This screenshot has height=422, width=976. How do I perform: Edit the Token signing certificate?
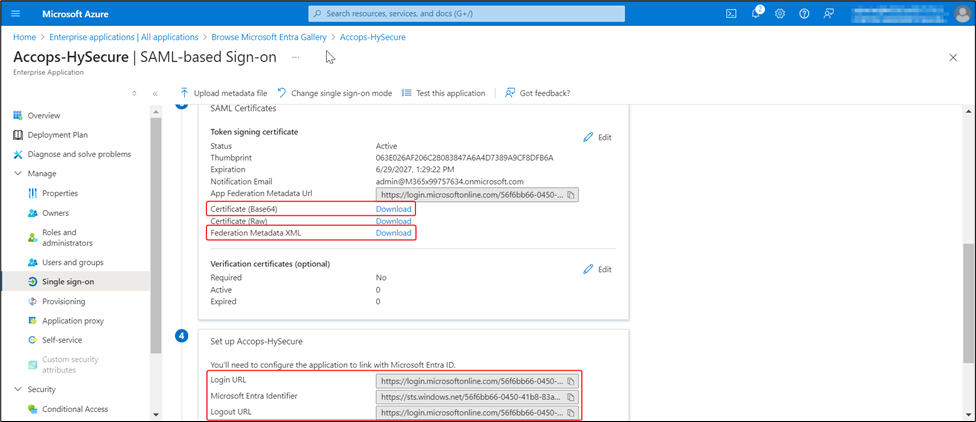click(x=597, y=137)
